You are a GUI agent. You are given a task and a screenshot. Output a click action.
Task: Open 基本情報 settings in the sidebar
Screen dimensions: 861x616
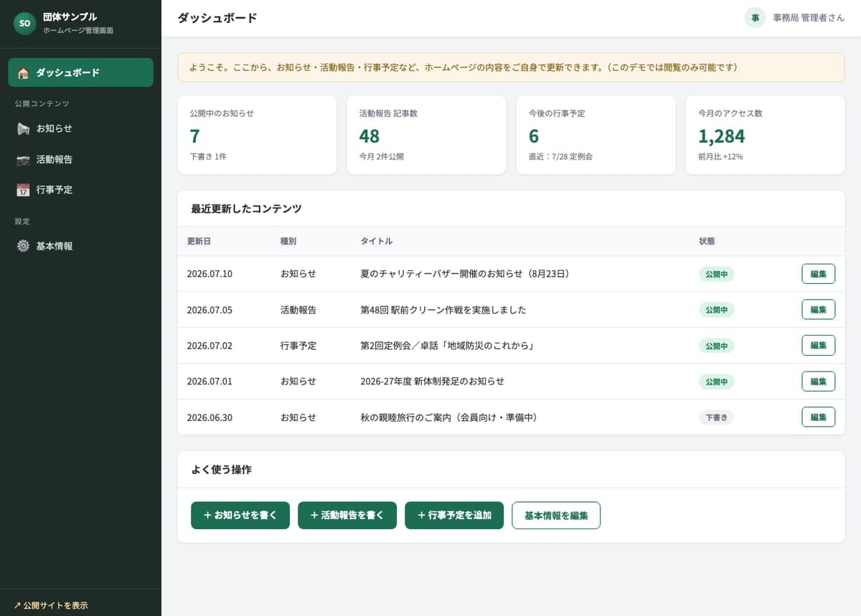tap(80, 246)
